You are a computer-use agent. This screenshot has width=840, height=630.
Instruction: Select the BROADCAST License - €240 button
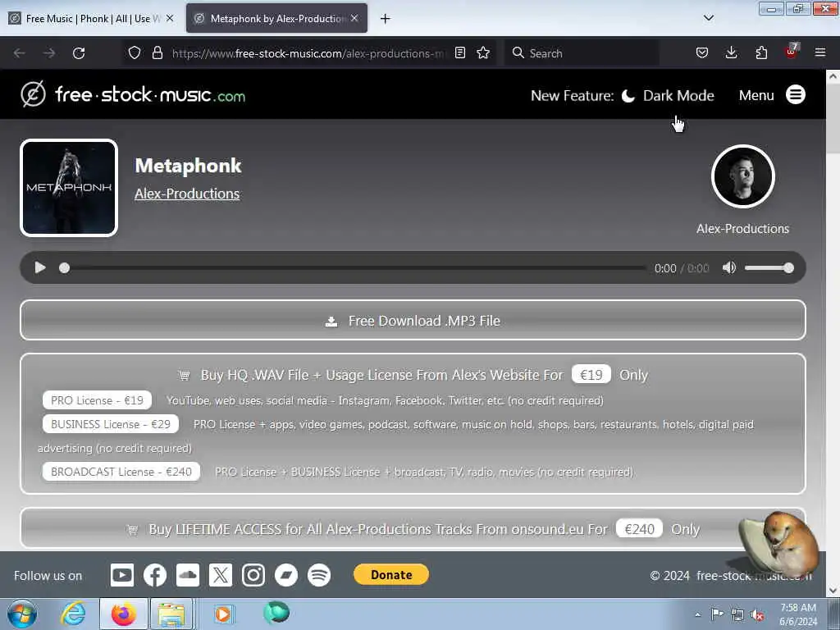tap(121, 472)
